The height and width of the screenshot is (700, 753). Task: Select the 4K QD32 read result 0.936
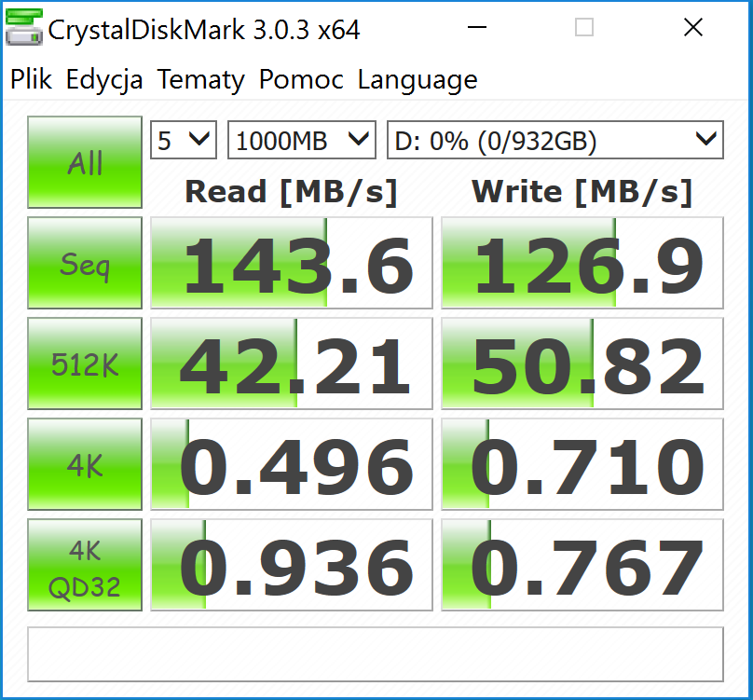click(x=292, y=565)
